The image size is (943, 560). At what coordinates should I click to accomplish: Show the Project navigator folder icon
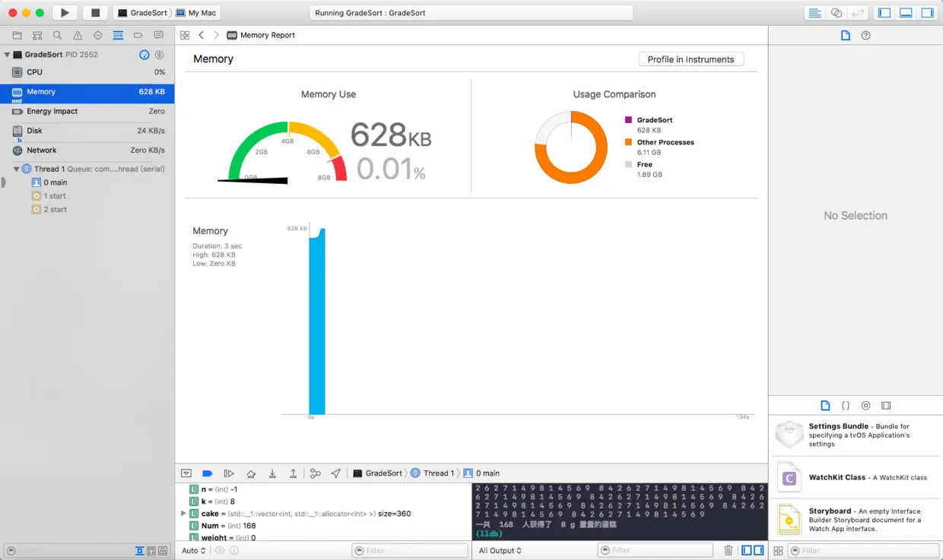17,35
